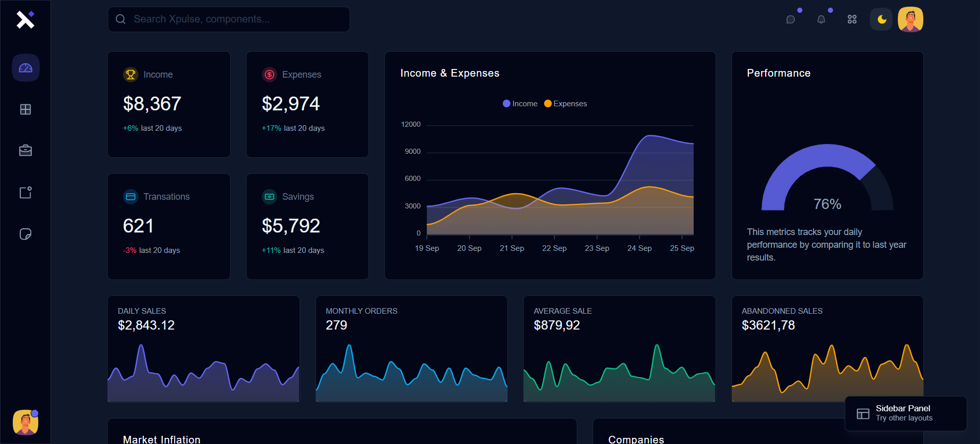Open the chat messages icon
The image size is (980, 444).
(791, 19)
